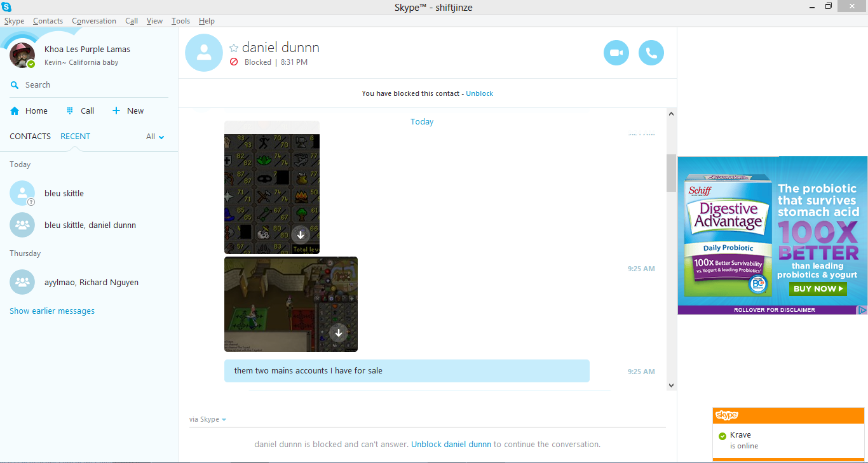The image size is (868, 463).
Task: Click the BUY NOW ad button
Action: (818, 288)
